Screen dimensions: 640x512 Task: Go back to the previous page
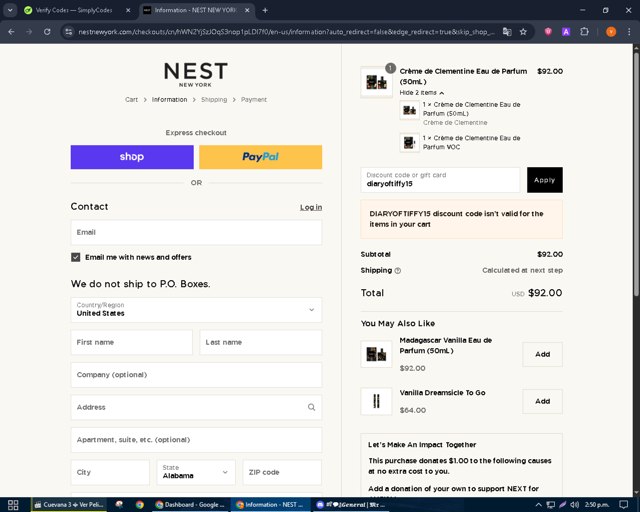11,31
